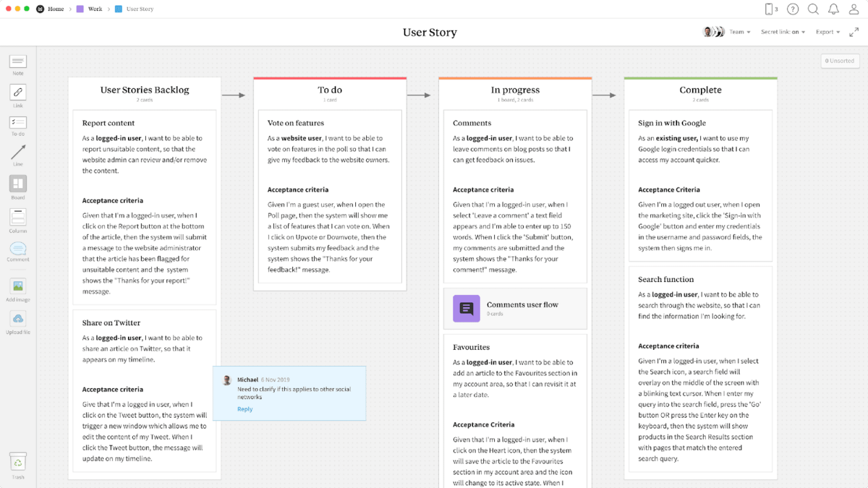Open the Export dropdown menu
Screen dimensions: 868x488
(827, 32)
